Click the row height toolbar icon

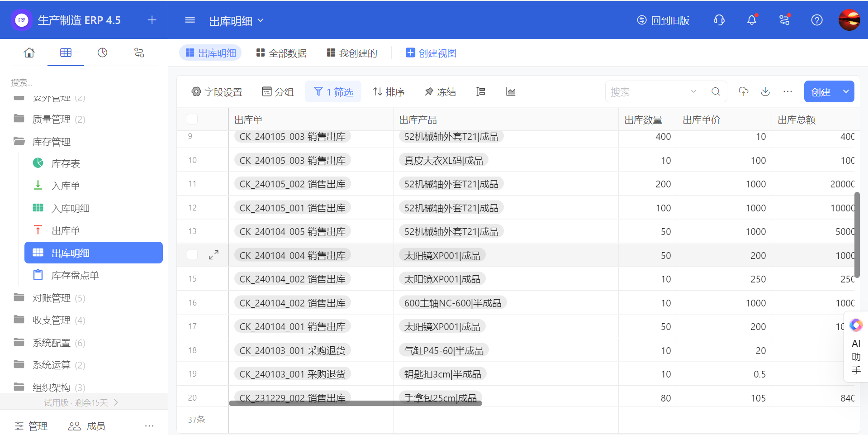coord(480,92)
